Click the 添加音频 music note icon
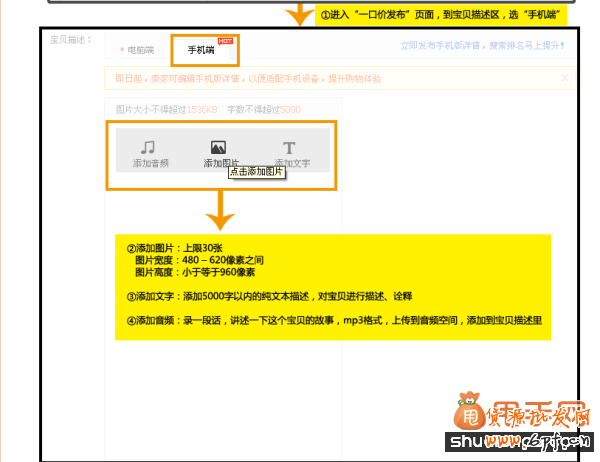The height and width of the screenshot is (462, 600). (150, 147)
